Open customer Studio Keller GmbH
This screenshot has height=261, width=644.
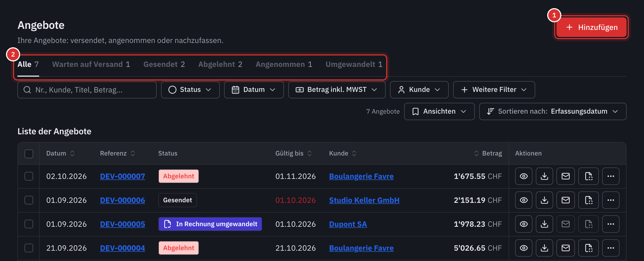pyautogui.click(x=364, y=200)
